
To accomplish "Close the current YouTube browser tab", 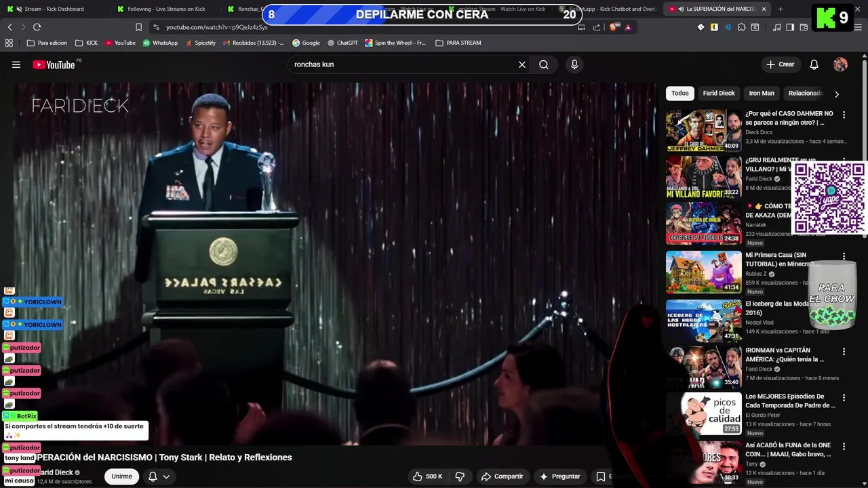I will click(764, 9).
